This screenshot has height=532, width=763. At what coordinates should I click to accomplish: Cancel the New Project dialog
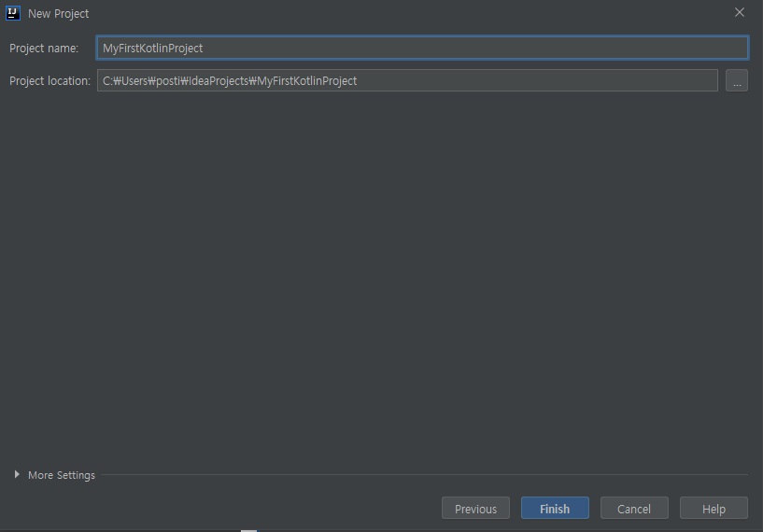634,508
